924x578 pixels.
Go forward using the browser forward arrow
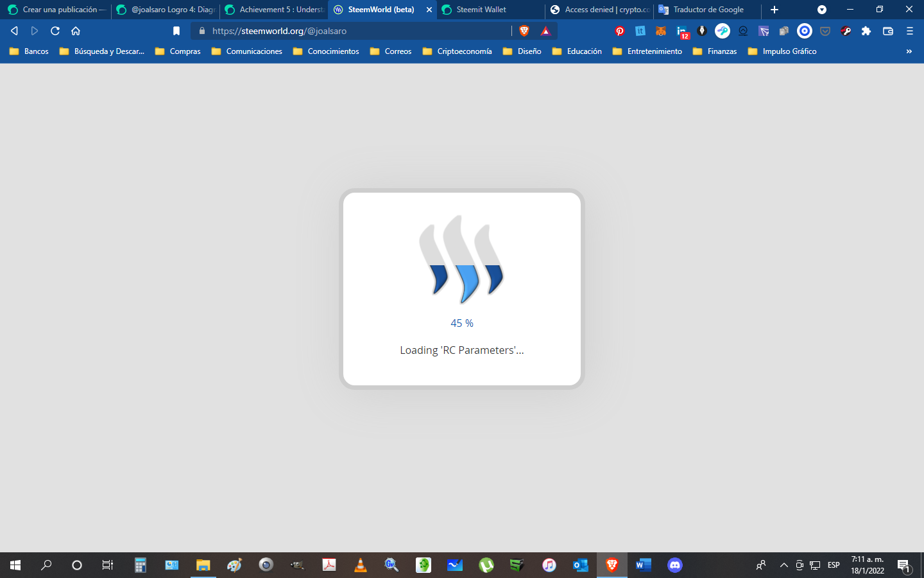(x=35, y=31)
